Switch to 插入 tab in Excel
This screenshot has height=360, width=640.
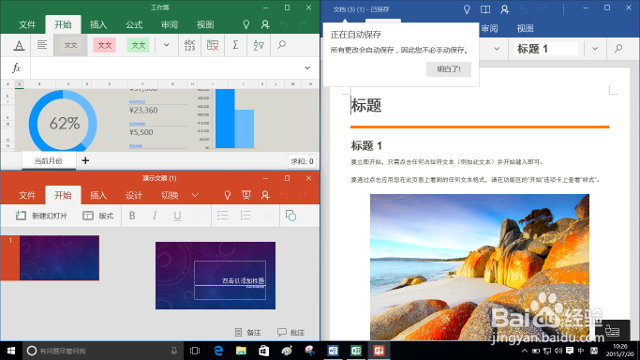98,25
